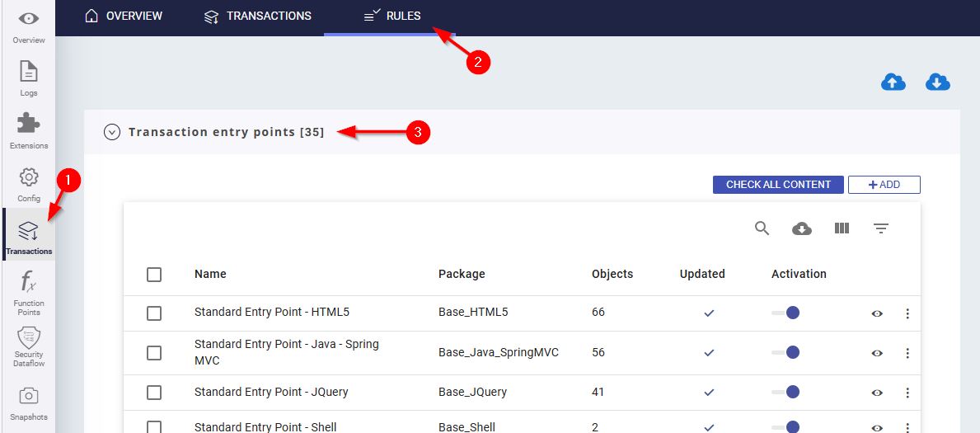Open Function Points in sidebar

28,293
